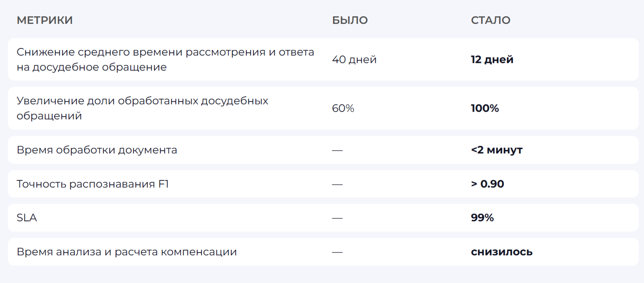Screen dimensions: 644x283
Task: Select the 'Увеличение доли обработанных досудебных обращений' text
Action: coord(142,108)
